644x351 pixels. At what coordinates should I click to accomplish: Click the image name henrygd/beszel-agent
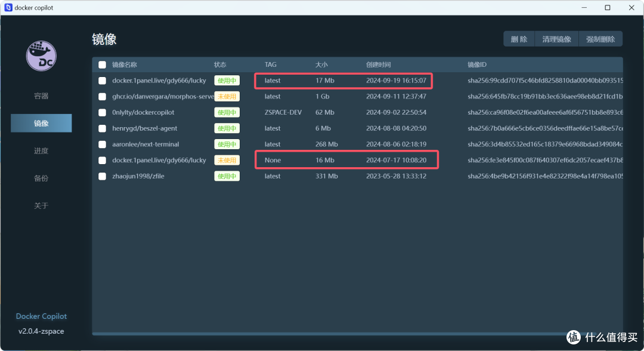pos(144,129)
